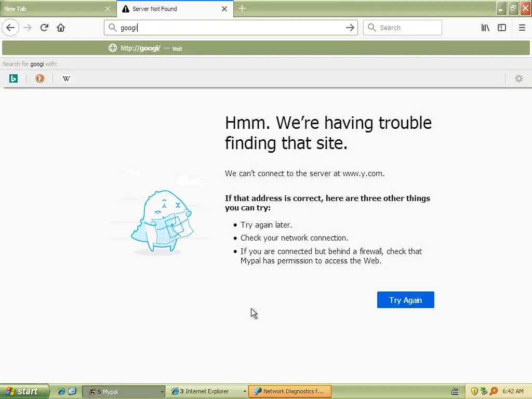Open the Windows Start menu
The height and width of the screenshot is (399, 532).
click(24, 391)
